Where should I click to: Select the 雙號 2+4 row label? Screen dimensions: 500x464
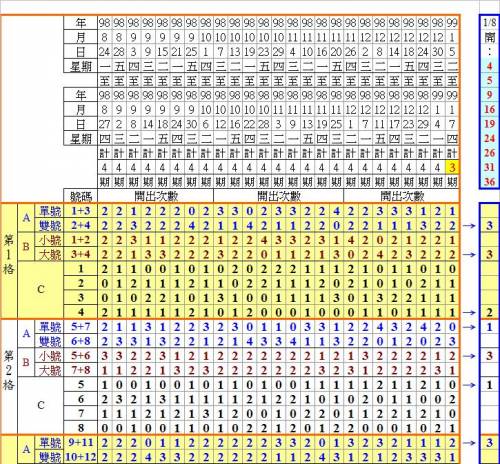pos(66,226)
